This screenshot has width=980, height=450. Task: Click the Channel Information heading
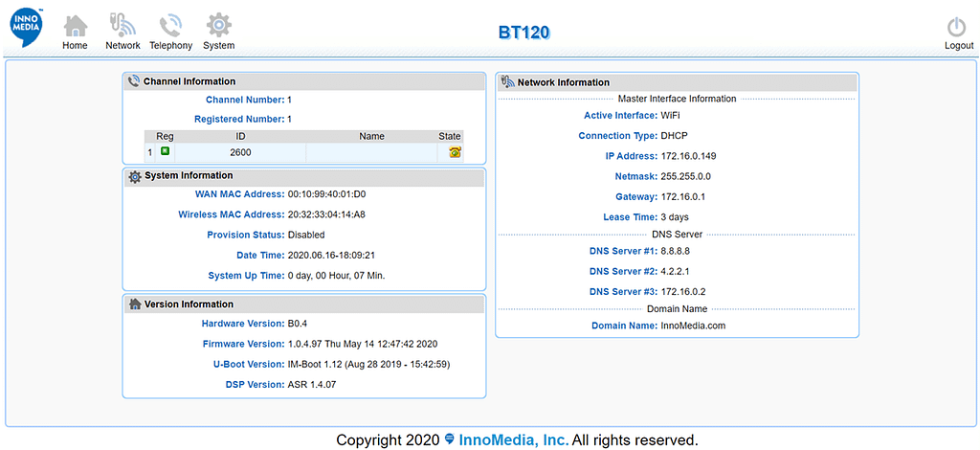point(189,81)
